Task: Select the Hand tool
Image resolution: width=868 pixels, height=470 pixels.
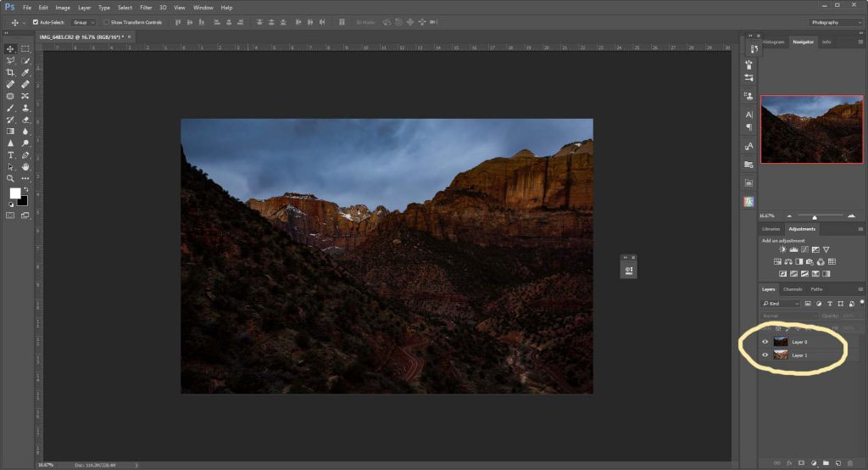Action: pyautogui.click(x=25, y=167)
